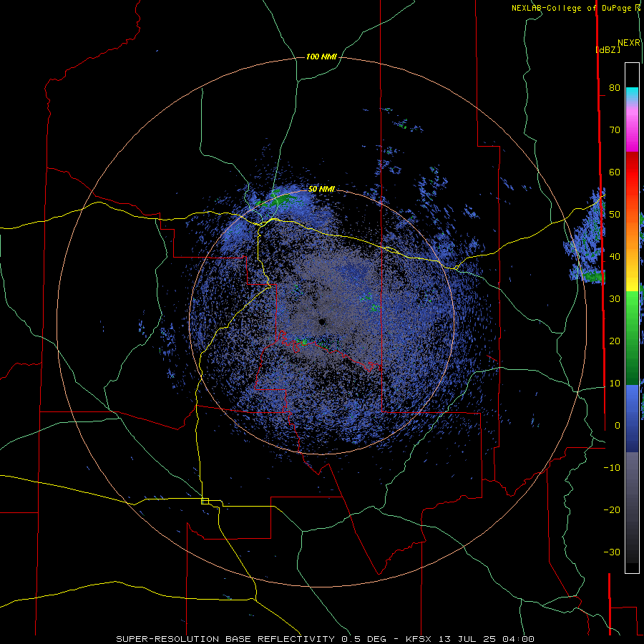
Task: Click the KFSX station identifier in the caption
Action: 420,639
